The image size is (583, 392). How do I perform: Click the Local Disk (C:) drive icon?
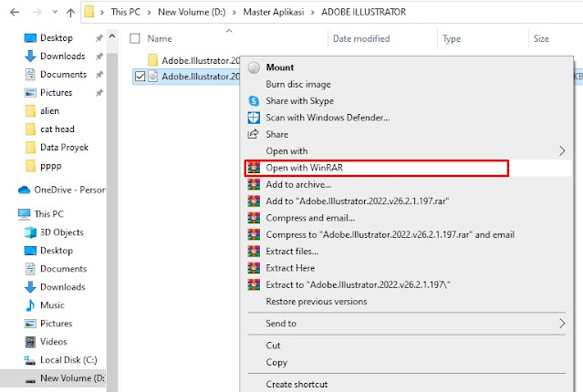tap(30, 360)
